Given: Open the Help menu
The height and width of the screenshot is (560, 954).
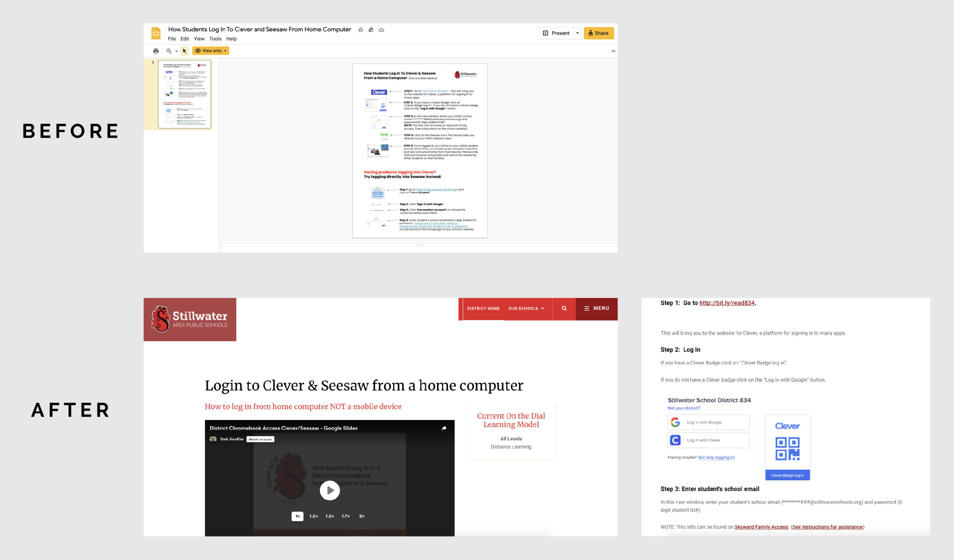Looking at the screenshot, I should click(231, 39).
